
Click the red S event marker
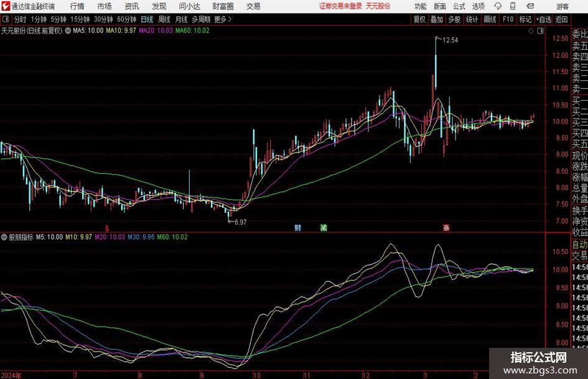click(107, 228)
